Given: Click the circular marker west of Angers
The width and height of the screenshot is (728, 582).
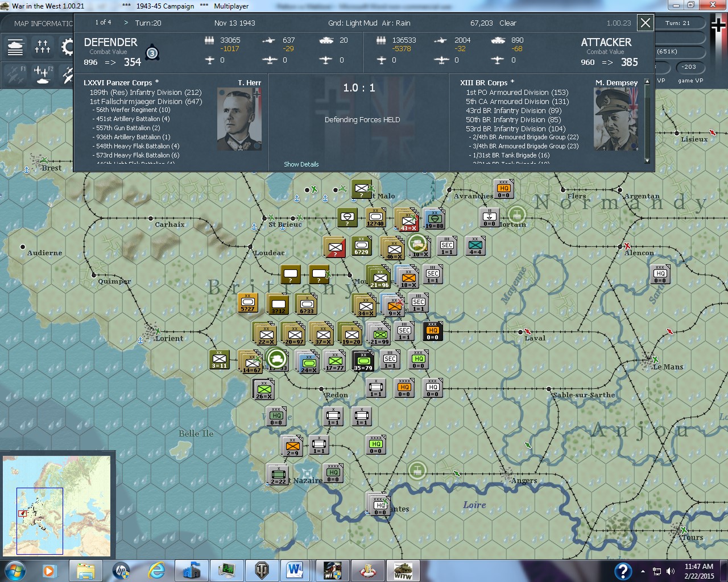Looking at the screenshot, I should click(417, 470).
